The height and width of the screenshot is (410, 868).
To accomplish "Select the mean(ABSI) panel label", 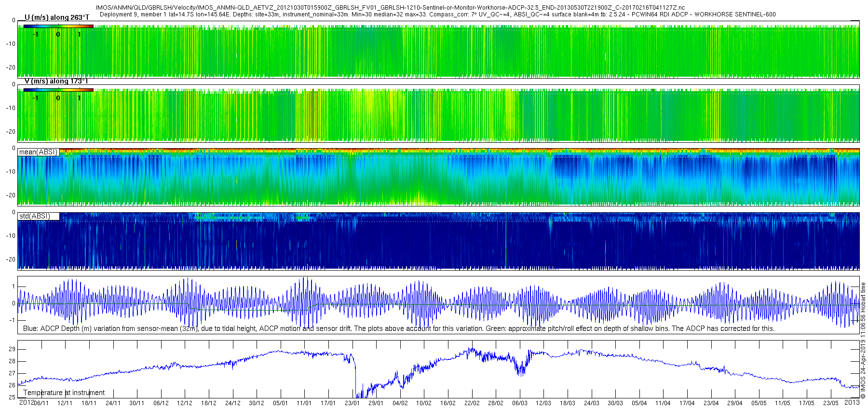I will click(x=39, y=152).
